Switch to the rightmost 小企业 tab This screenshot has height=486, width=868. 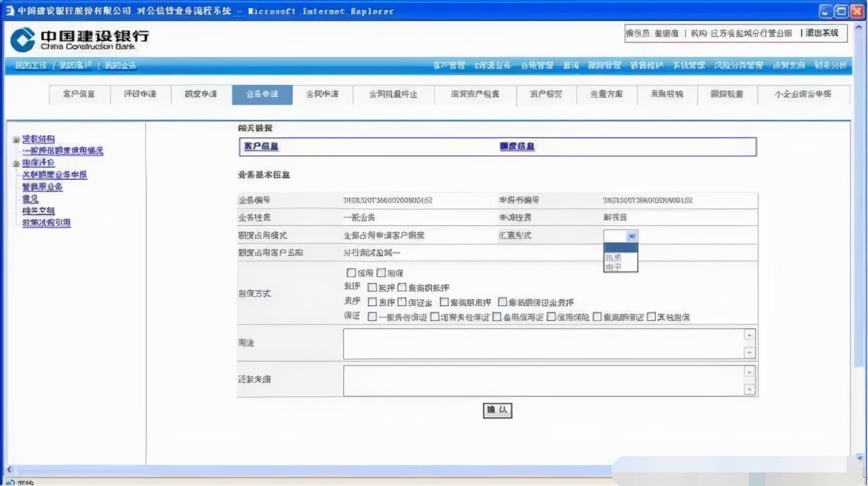click(802, 94)
